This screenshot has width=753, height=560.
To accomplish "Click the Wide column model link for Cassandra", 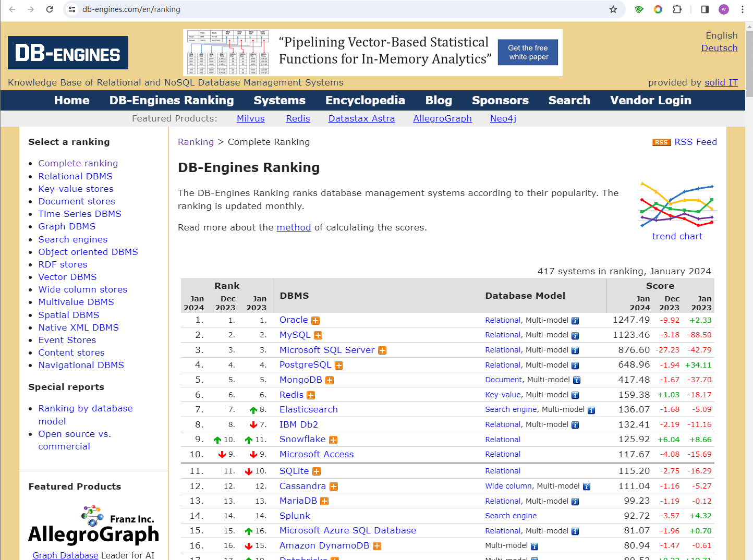I will click(508, 486).
